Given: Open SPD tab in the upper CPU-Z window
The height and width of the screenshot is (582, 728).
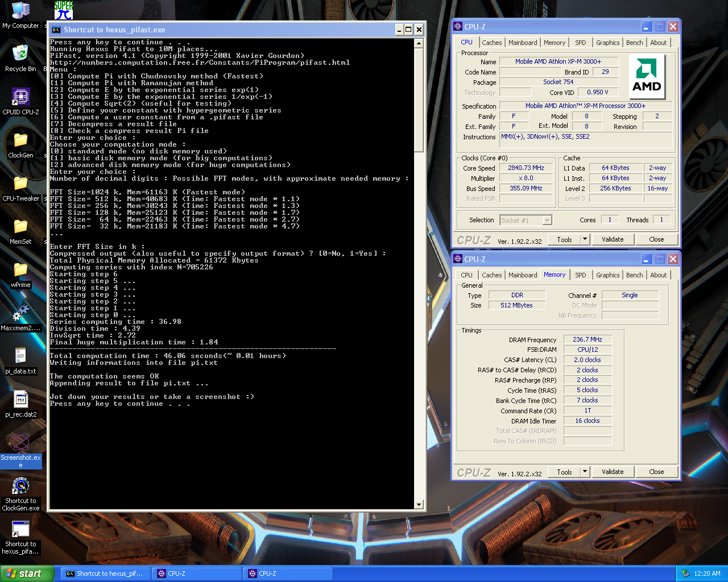Looking at the screenshot, I should point(580,43).
